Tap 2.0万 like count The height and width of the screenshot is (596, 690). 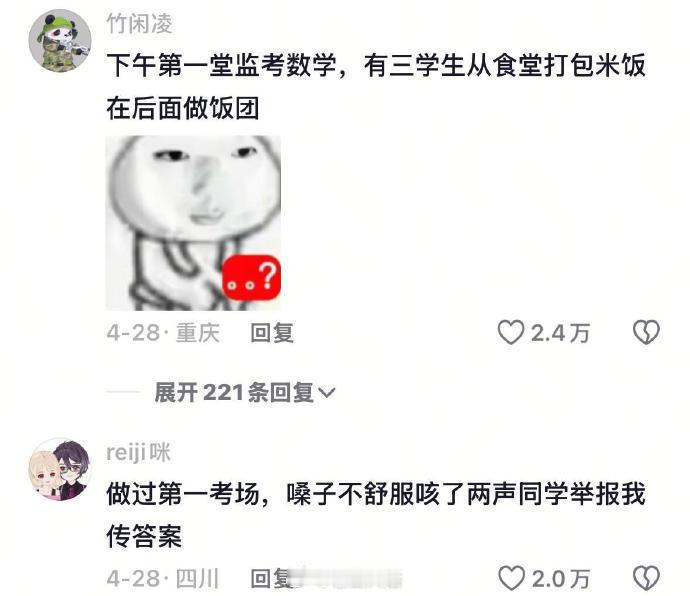pos(560,578)
